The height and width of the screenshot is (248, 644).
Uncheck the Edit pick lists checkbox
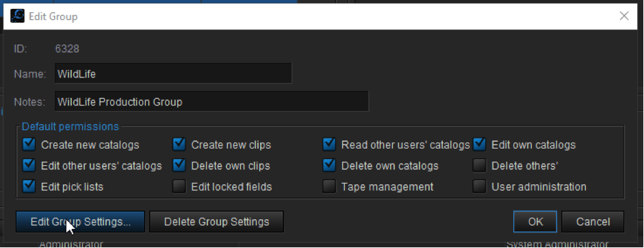(x=29, y=186)
